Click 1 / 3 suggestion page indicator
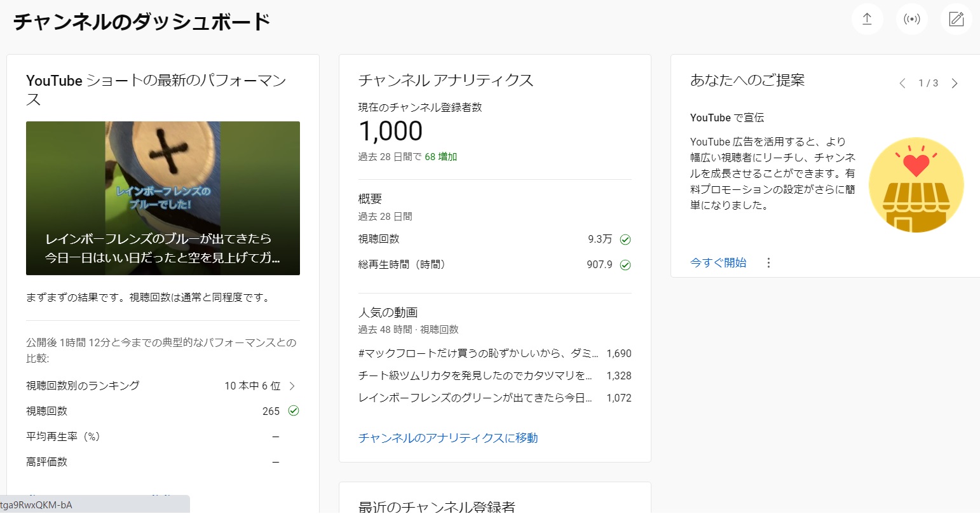This screenshot has height=521, width=980. (929, 83)
